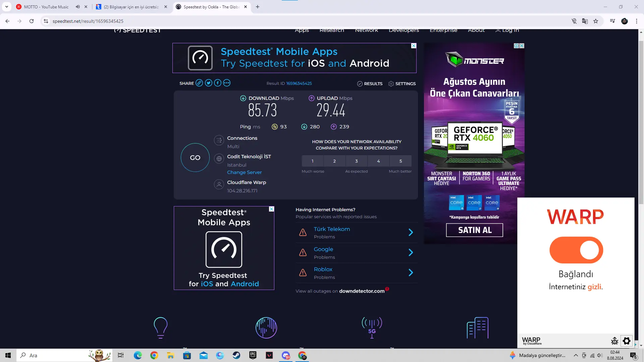Viewport: 644px width, 362px height.
Task: Rate network availability as 4
Action: coord(379,161)
